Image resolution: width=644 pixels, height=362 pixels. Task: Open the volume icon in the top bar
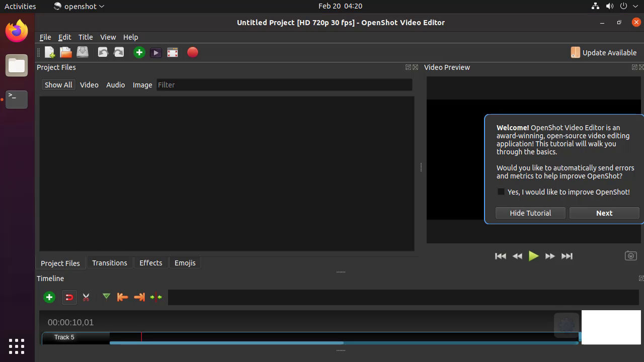[x=610, y=6]
